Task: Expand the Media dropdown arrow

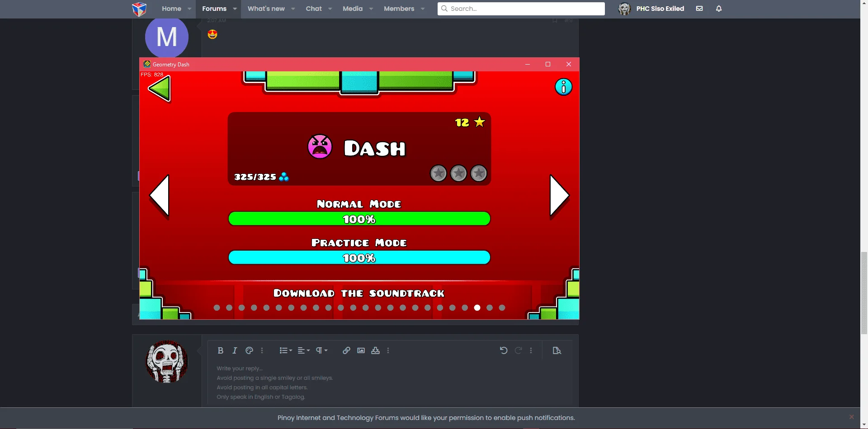Action: tap(371, 9)
